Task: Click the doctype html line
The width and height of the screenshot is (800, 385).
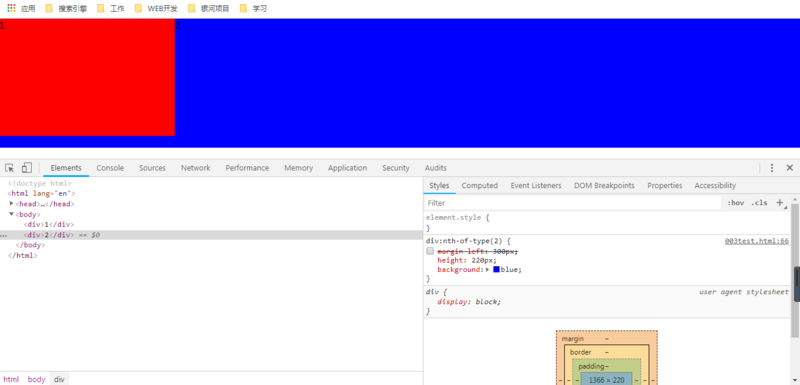Action: point(40,183)
